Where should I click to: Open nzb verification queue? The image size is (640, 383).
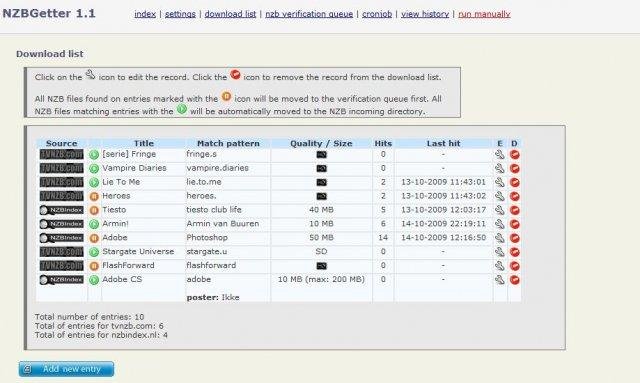309,14
